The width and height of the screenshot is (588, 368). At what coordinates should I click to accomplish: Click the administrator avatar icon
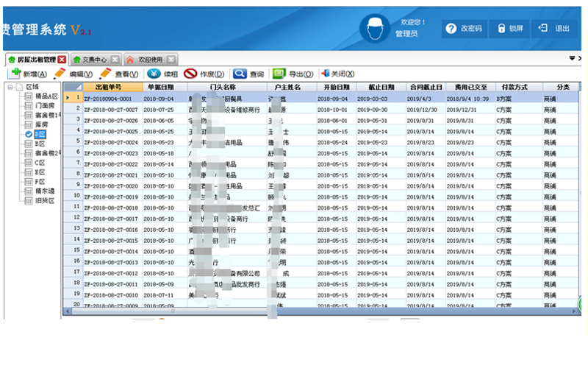click(x=375, y=28)
